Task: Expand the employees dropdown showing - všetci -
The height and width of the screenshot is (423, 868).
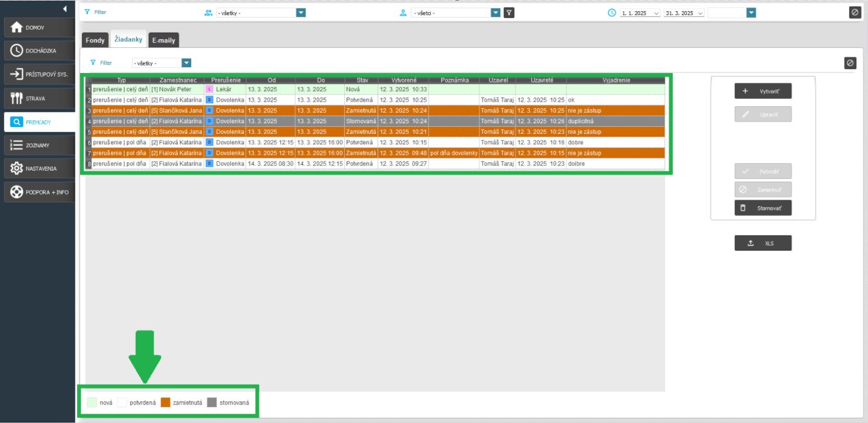Action: 496,12
